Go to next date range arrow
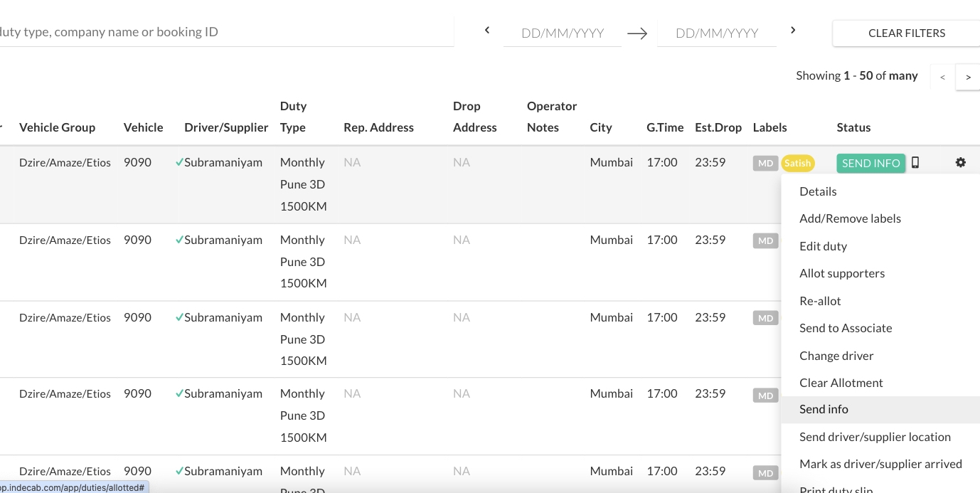The image size is (980, 493). [793, 31]
